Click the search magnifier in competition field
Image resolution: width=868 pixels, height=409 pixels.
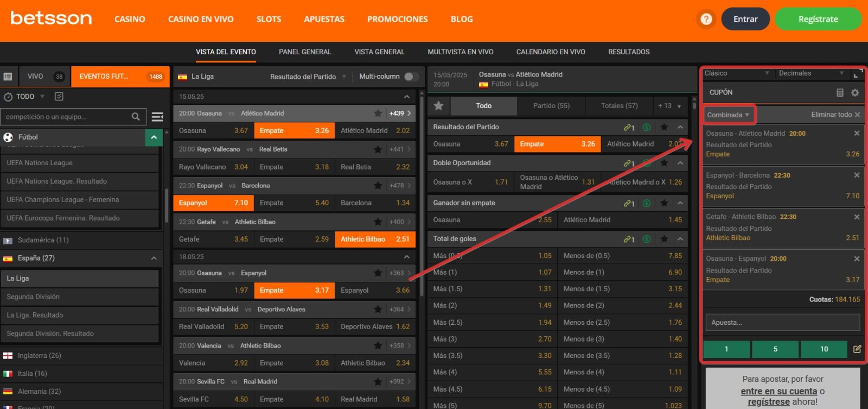(136, 116)
